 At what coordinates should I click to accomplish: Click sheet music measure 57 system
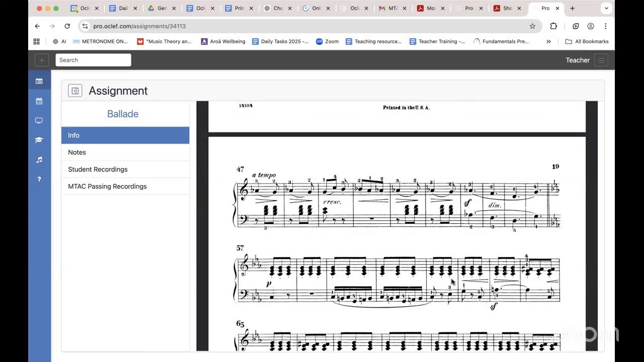(x=397, y=278)
